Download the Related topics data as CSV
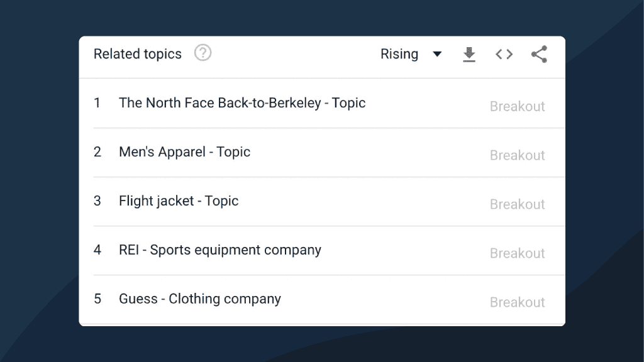Screen dimensions: 644x362 tap(469, 54)
